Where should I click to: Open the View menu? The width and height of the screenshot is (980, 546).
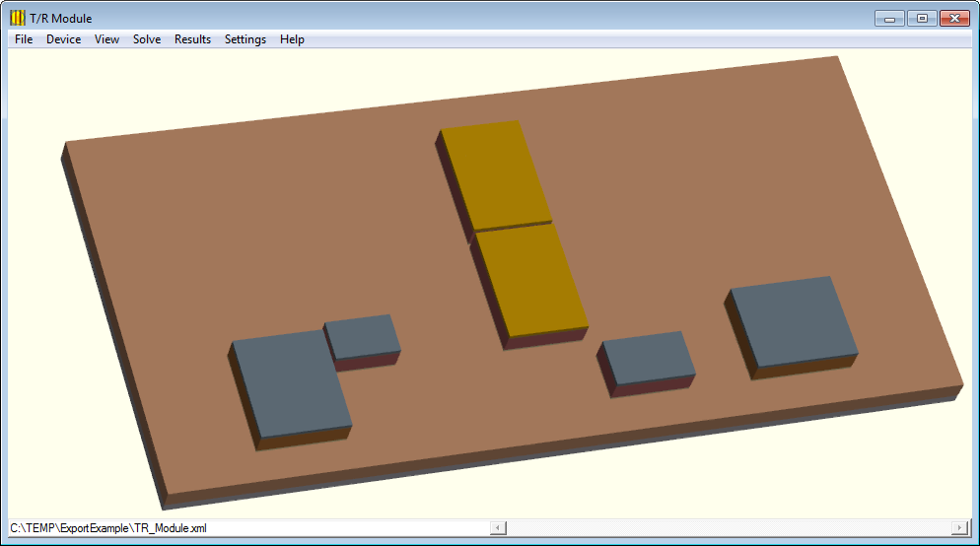point(106,39)
